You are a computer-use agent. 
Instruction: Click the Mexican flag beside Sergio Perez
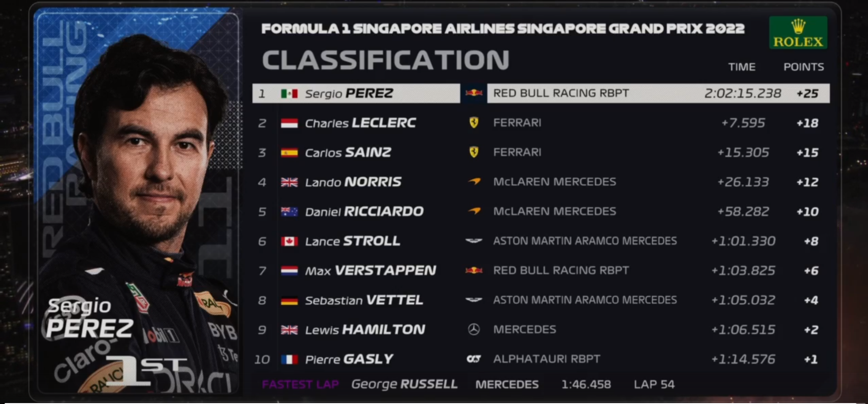tap(289, 94)
